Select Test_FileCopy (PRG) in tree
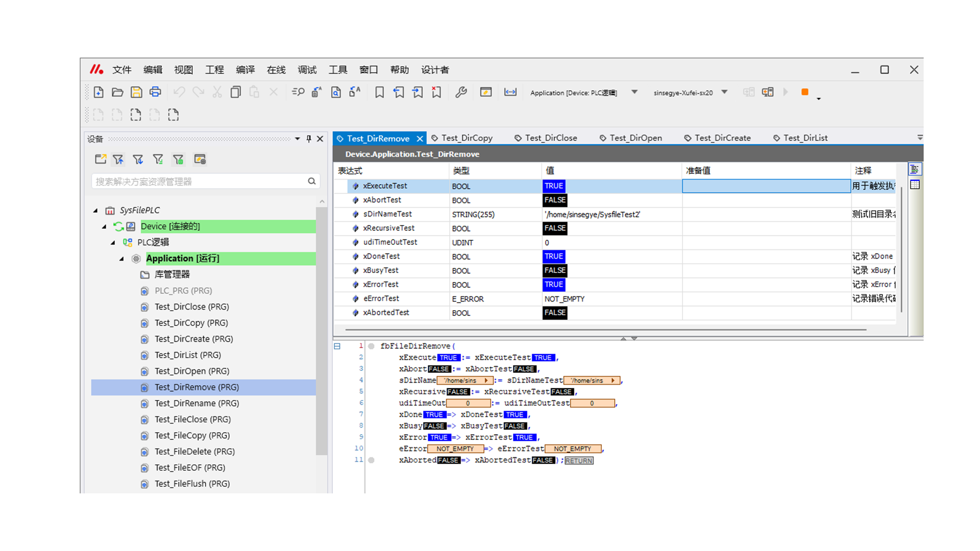The width and height of the screenshot is (980, 551). pyautogui.click(x=192, y=436)
